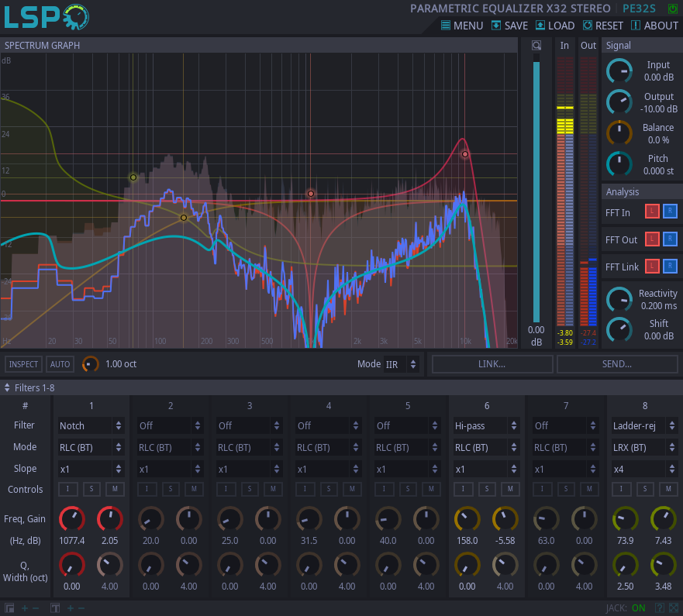Click RESET in the top bar
Viewport: 683px width, 616px height.
tap(603, 26)
